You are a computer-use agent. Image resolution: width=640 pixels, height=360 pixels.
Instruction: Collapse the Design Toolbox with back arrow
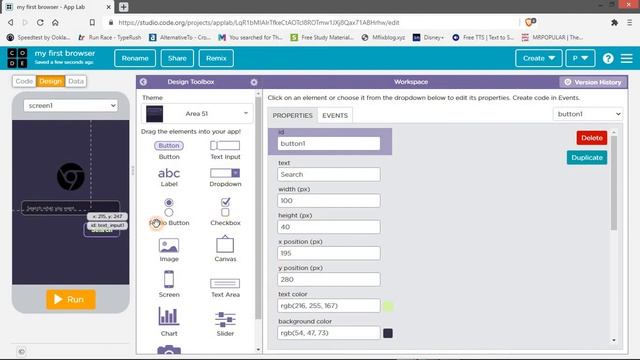coord(143,82)
